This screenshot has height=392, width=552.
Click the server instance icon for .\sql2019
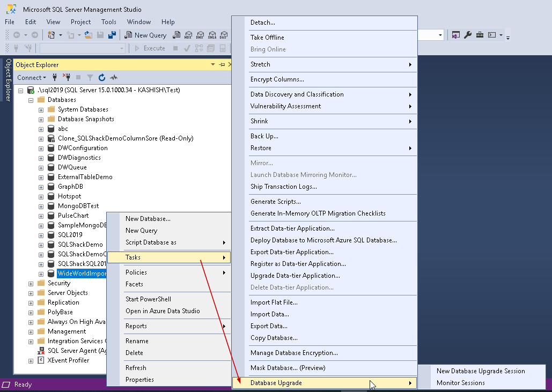click(31, 90)
